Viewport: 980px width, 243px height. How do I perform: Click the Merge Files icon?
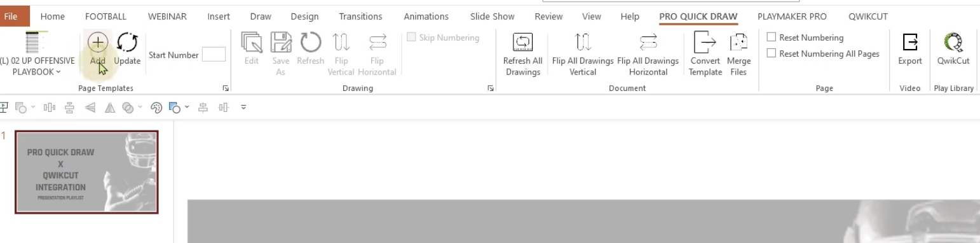click(738, 43)
